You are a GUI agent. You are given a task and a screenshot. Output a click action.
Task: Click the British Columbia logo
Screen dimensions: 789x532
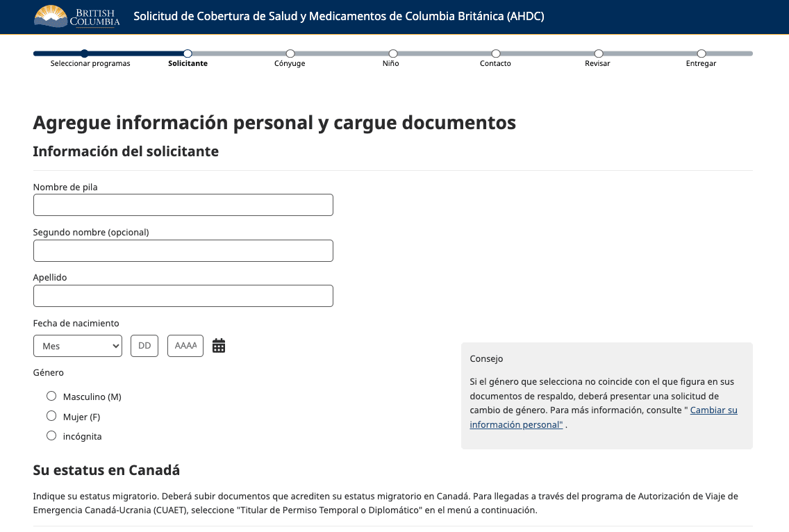(76, 17)
